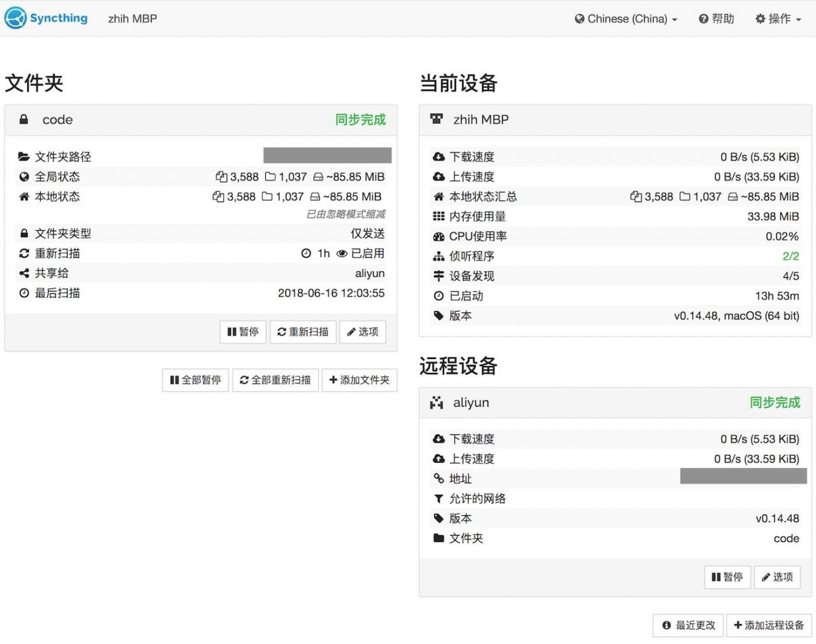
Task: Click the 0.02% CPU value
Action: pos(782,237)
